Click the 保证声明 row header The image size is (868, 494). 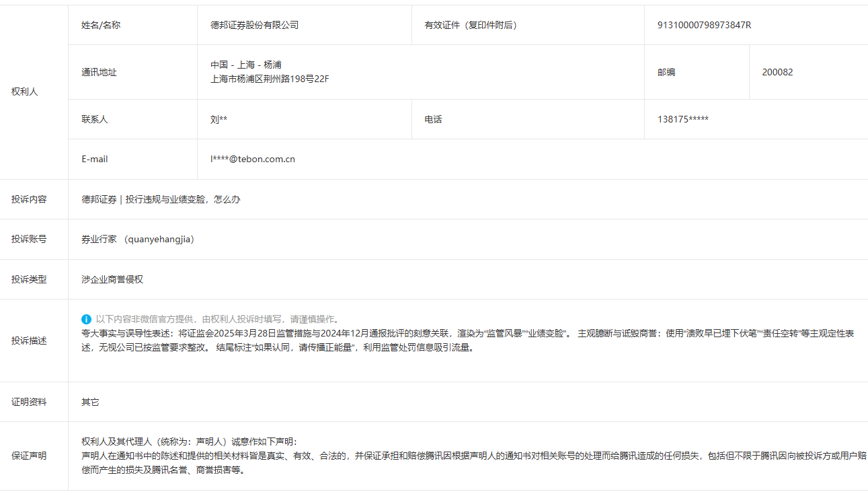[29, 456]
